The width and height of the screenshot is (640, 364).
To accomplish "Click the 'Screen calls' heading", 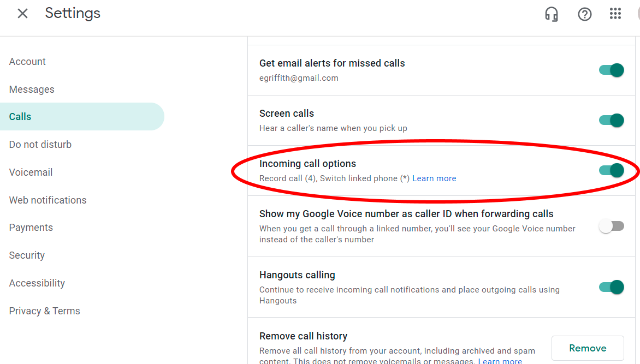I will point(287,114).
